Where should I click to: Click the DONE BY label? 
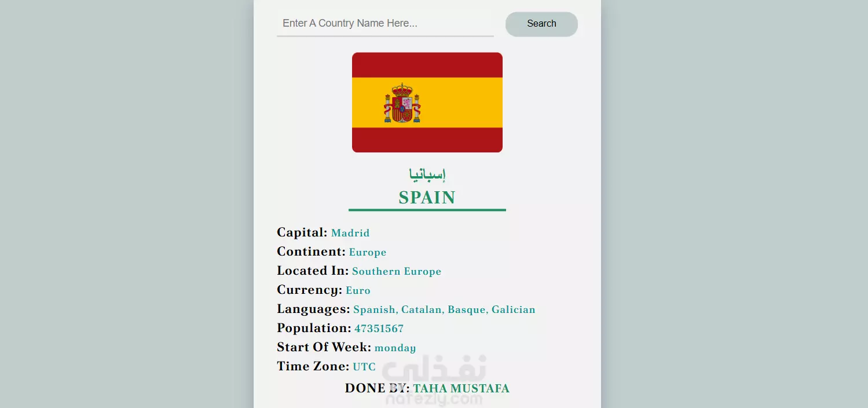377,388
